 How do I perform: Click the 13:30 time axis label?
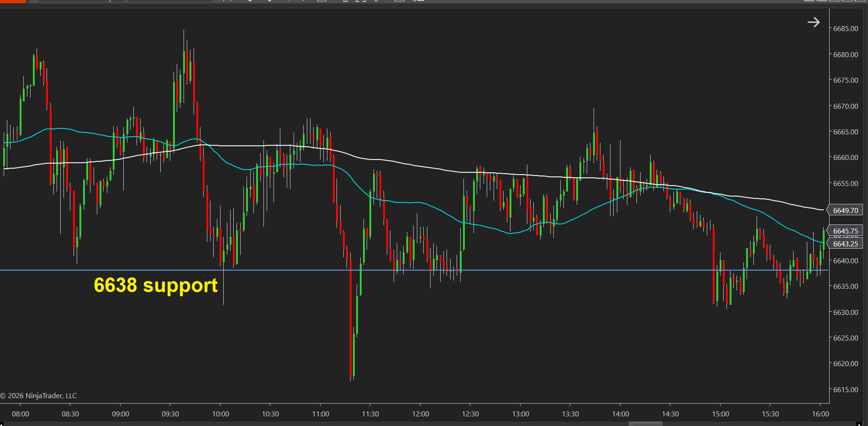(x=570, y=414)
